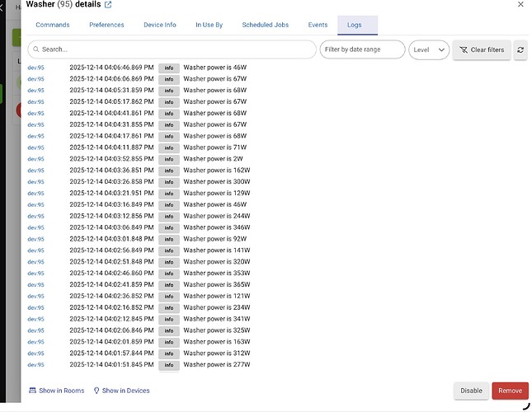This screenshot has width=532, height=412.
Task: Click info badge on Washer power 2W row
Action: (168, 159)
